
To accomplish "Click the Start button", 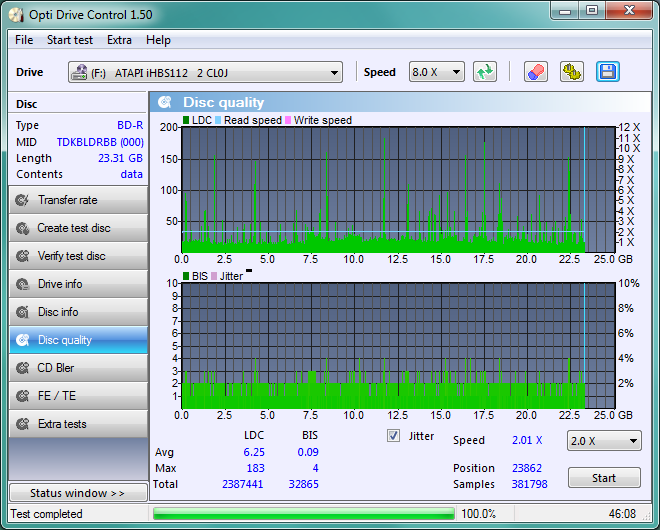I will click(x=604, y=478).
